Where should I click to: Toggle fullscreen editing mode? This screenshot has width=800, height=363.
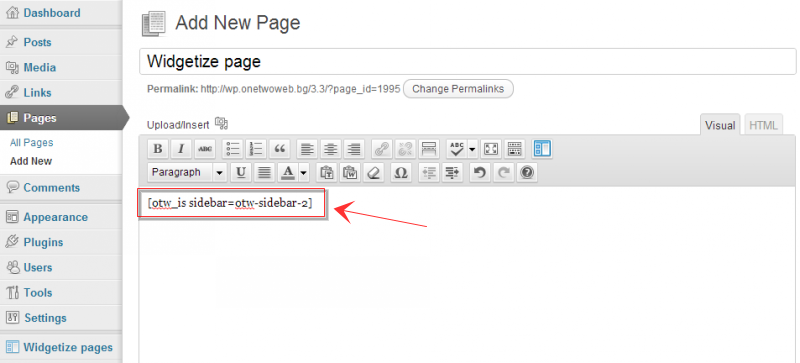pos(491,149)
